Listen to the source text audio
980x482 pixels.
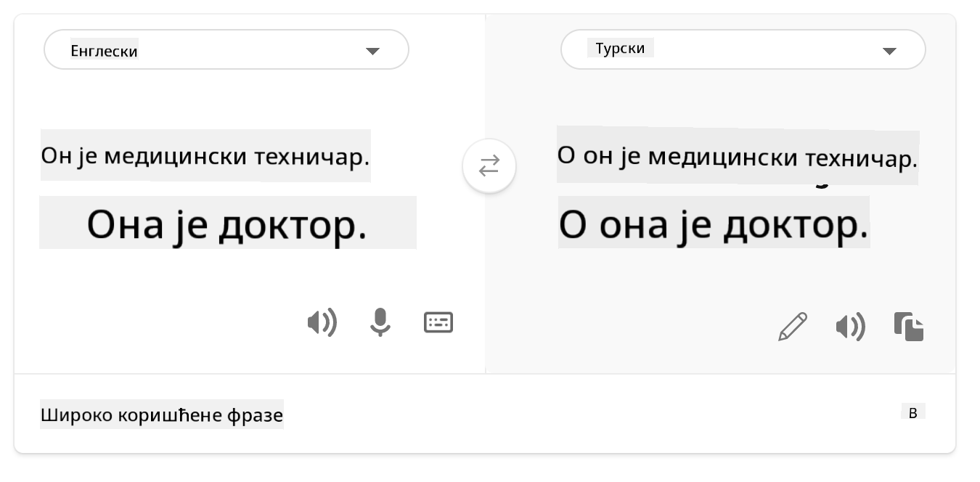322,322
